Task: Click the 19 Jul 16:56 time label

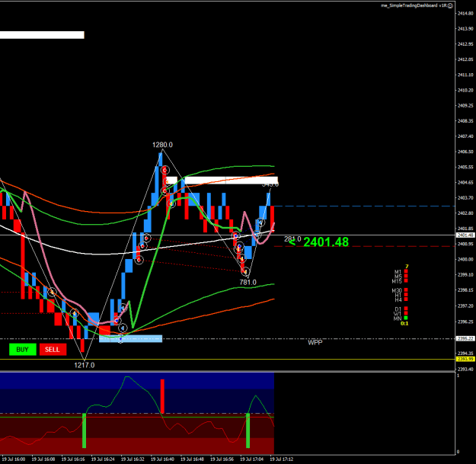Action: click(222, 459)
